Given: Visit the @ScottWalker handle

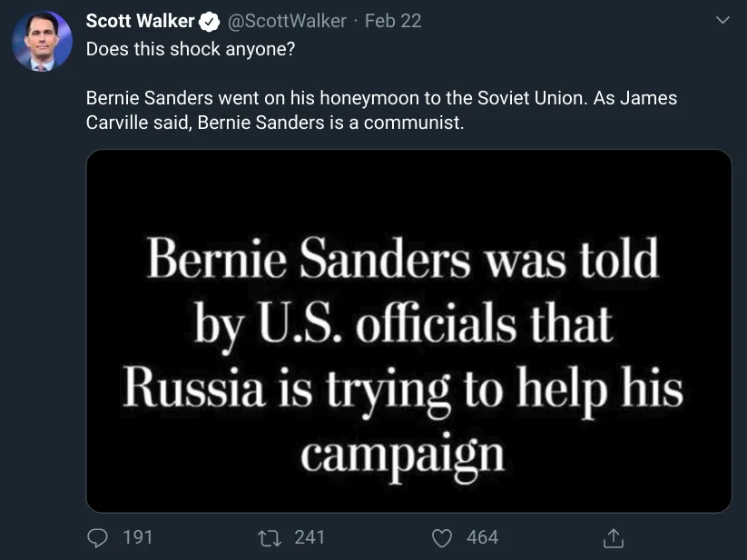Looking at the screenshot, I should (x=287, y=21).
